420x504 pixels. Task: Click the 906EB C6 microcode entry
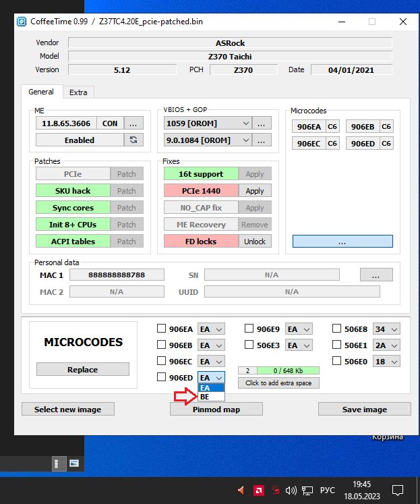click(x=369, y=126)
